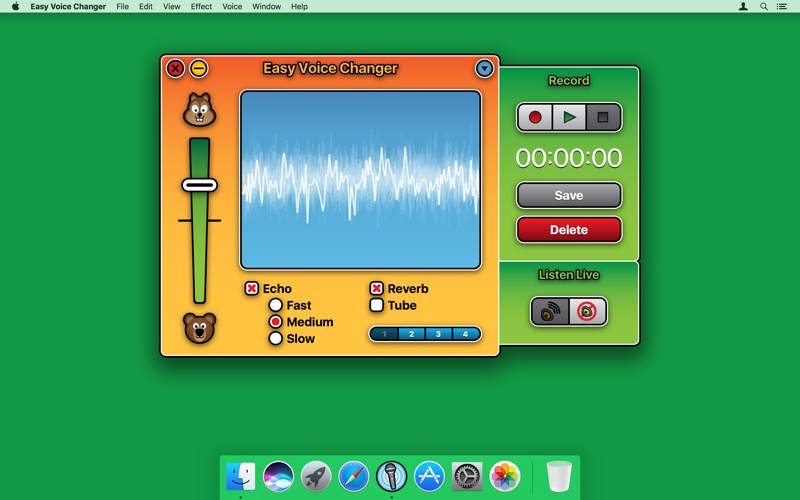
Task: Open Photos from the Dock
Action: pos(505,476)
